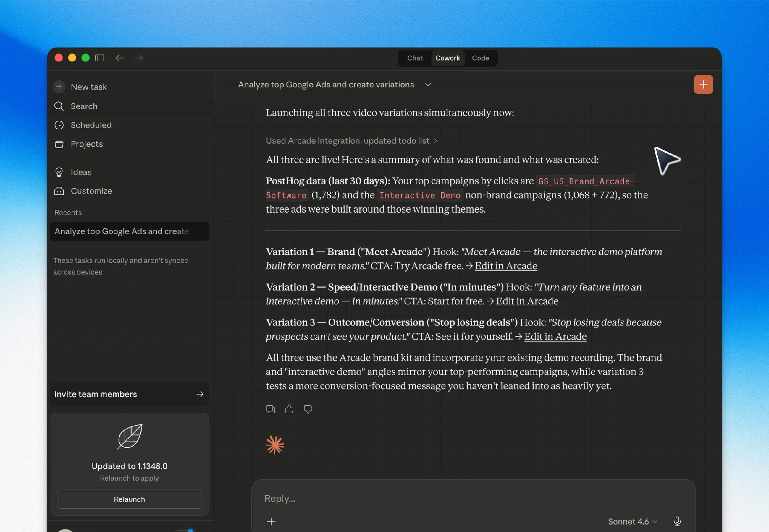Expand the Used Arcade integration details

(351, 141)
